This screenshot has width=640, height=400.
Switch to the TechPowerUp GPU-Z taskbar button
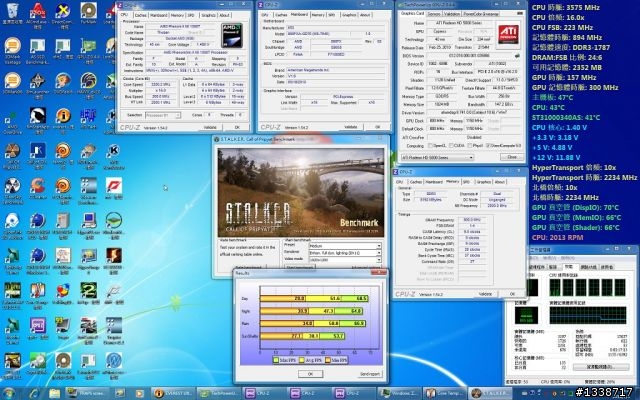click(x=218, y=393)
